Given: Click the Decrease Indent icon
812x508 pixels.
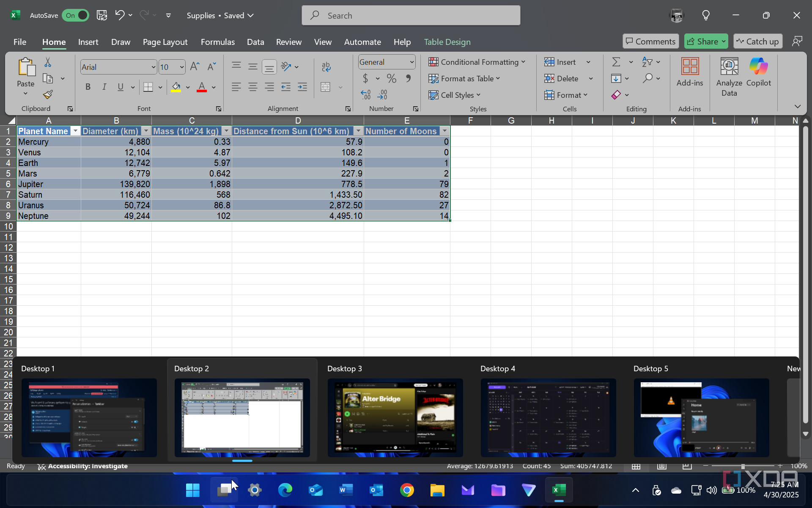Looking at the screenshot, I should (x=286, y=87).
